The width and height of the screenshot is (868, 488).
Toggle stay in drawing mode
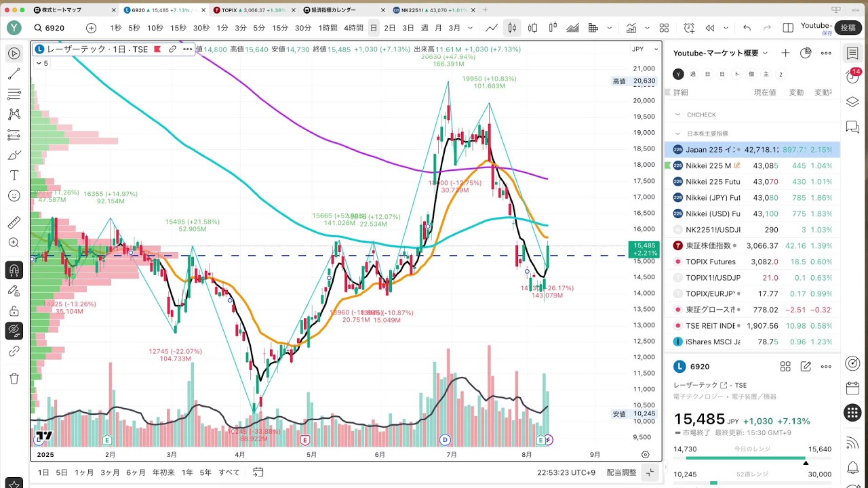(14, 291)
